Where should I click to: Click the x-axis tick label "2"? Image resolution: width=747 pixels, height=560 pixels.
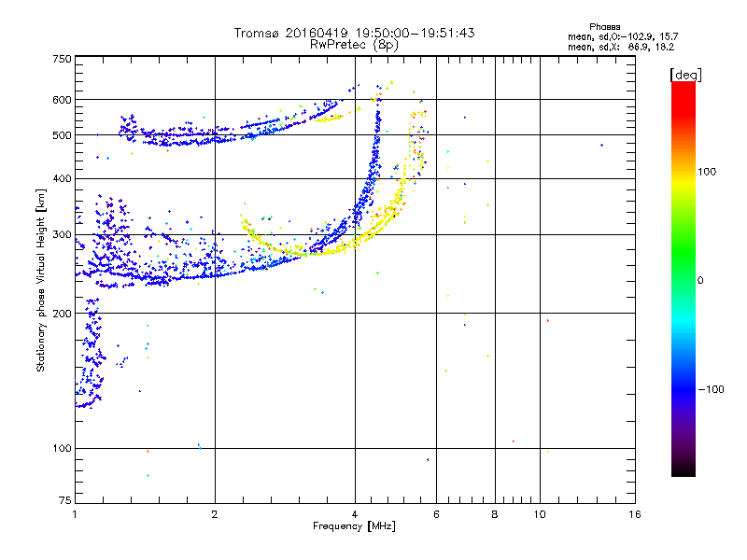215,514
